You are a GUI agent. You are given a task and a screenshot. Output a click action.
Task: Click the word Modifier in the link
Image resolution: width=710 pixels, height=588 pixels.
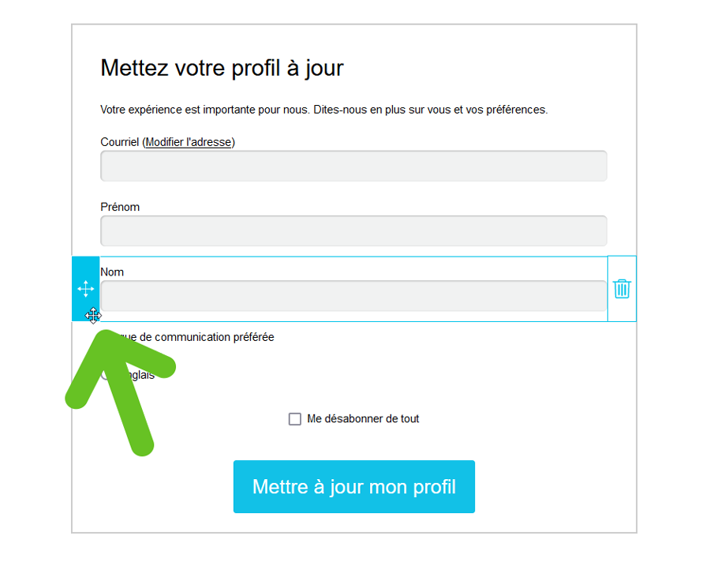coord(166,142)
